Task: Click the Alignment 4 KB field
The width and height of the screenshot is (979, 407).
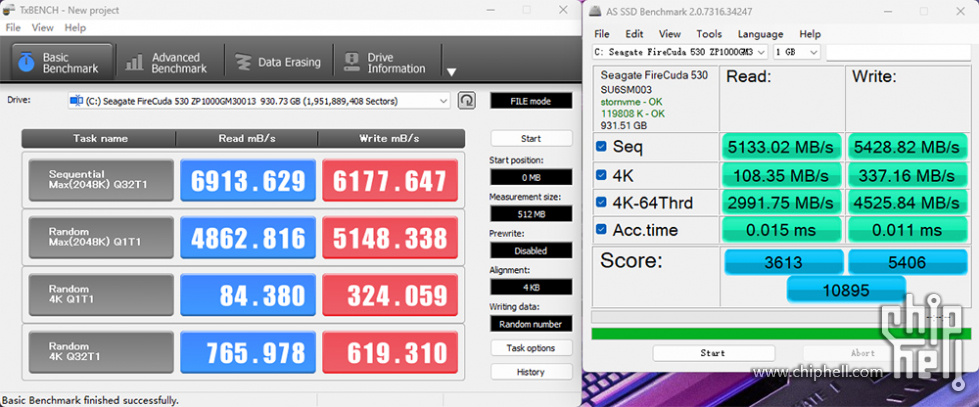Action: click(x=531, y=287)
